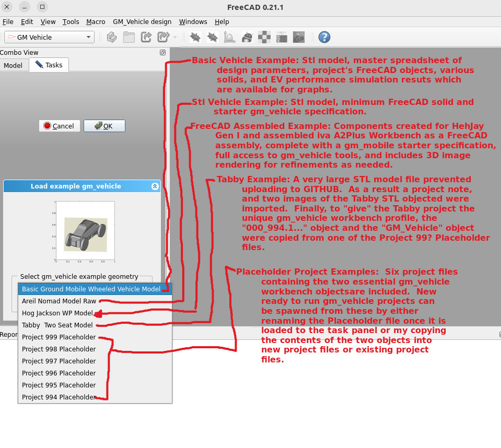Open help with the question mark icon
The image size is (501, 448).
point(324,37)
